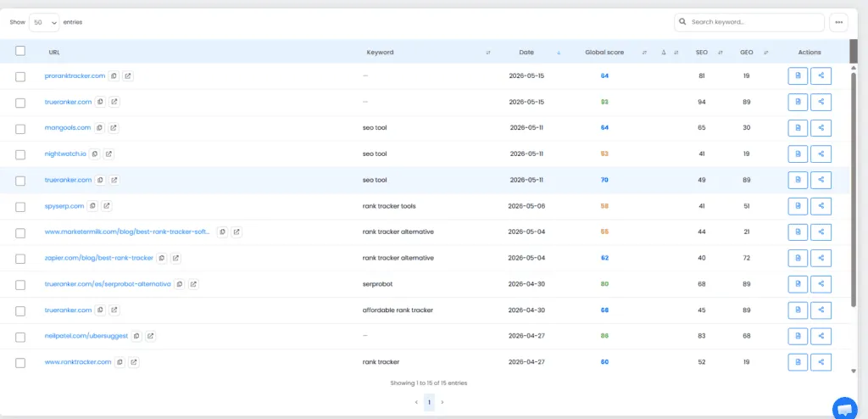
Task: Open the mangools.com link
Action: 68,128
